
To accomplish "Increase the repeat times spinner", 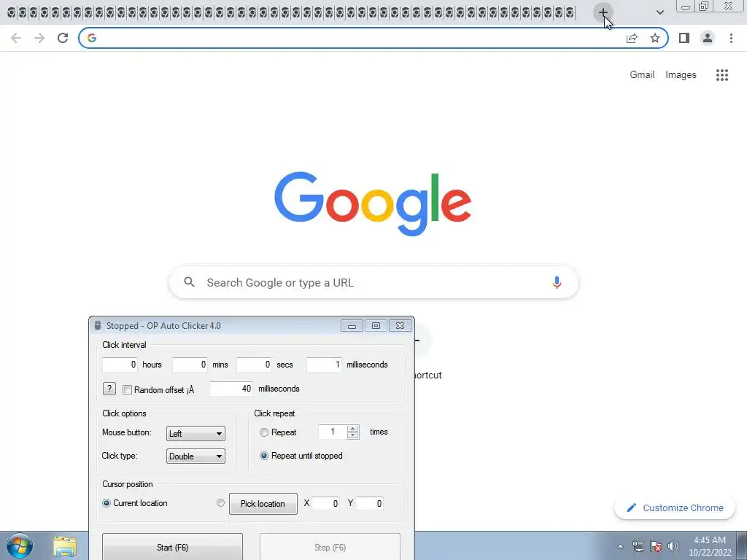I will [352, 429].
